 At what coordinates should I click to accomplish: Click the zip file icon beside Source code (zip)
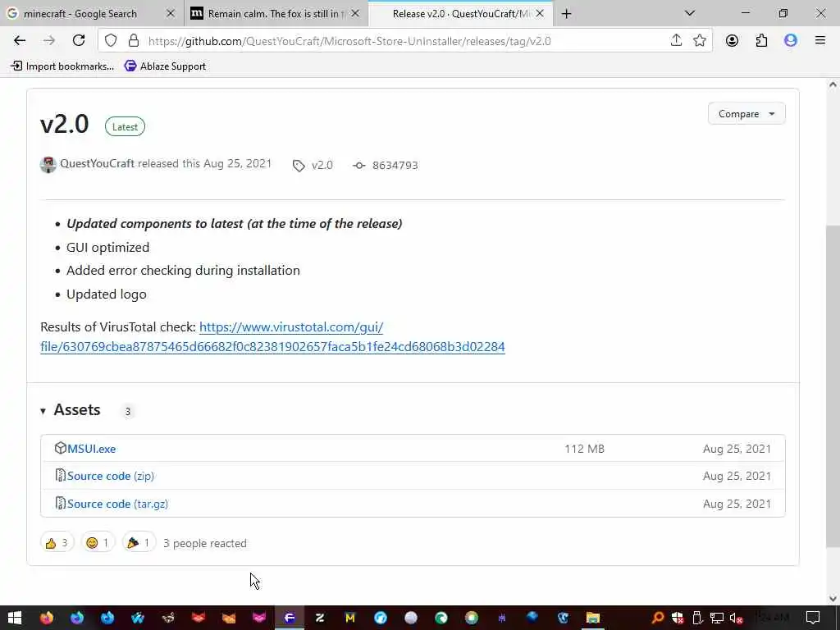pyautogui.click(x=60, y=475)
